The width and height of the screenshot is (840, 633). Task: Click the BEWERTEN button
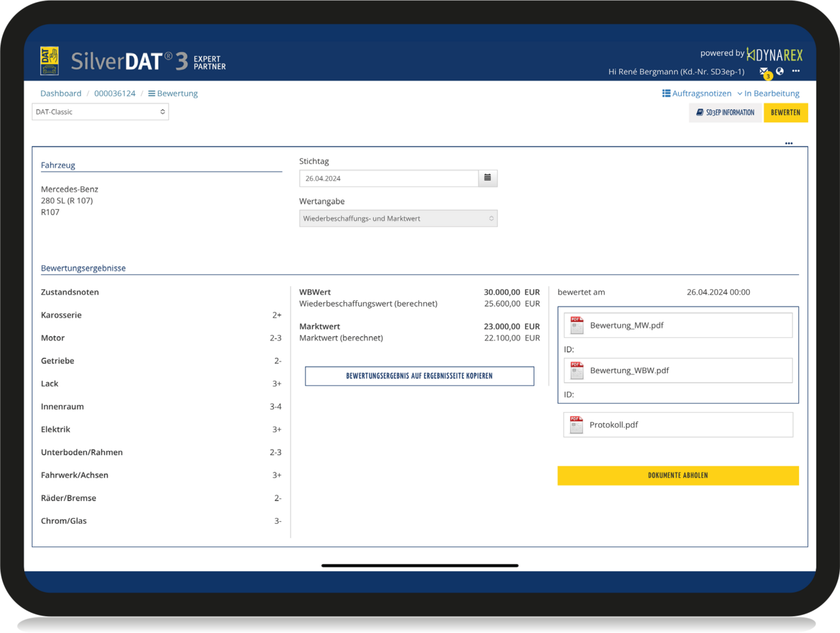coord(785,112)
